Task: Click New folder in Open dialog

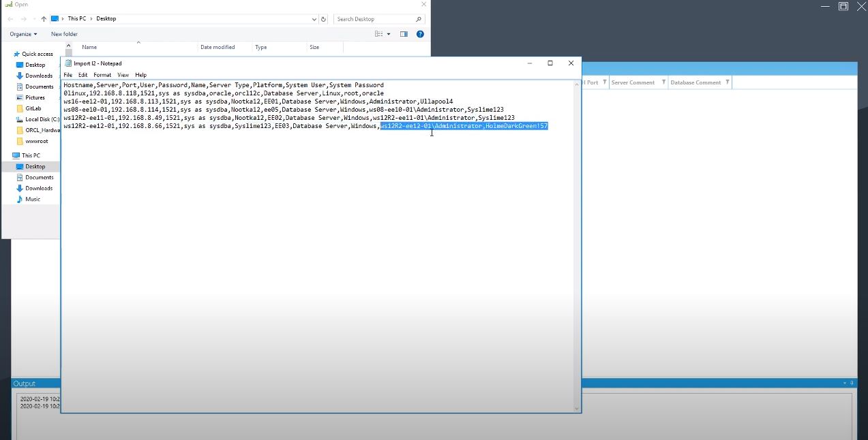Action: 64,34
